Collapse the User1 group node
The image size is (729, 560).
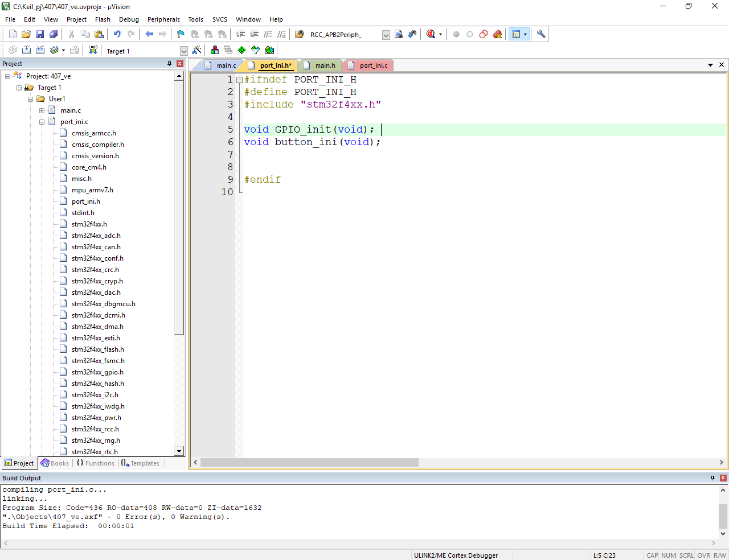(x=31, y=99)
